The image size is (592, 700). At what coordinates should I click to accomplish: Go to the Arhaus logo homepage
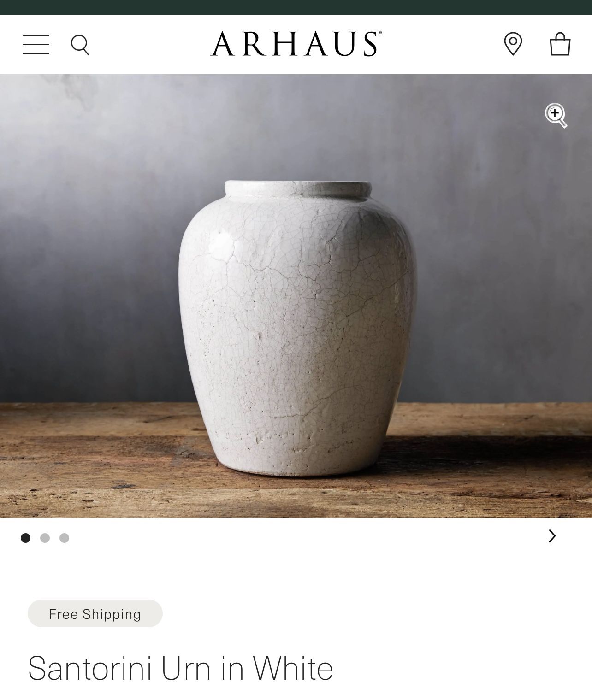click(x=296, y=44)
